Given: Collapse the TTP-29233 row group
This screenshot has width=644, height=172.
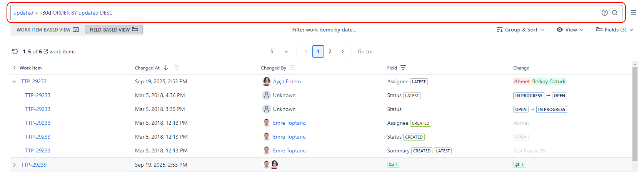Looking at the screenshot, I should [x=14, y=81].
